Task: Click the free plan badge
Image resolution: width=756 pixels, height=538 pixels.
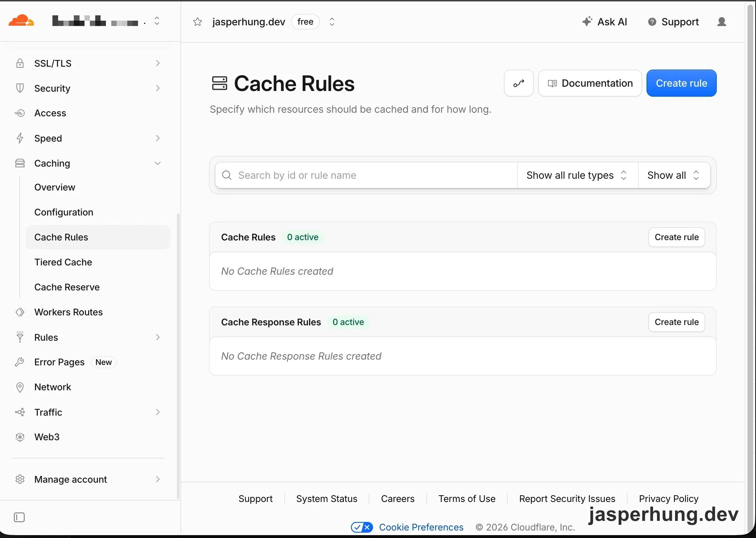Action: coord(305,22)
